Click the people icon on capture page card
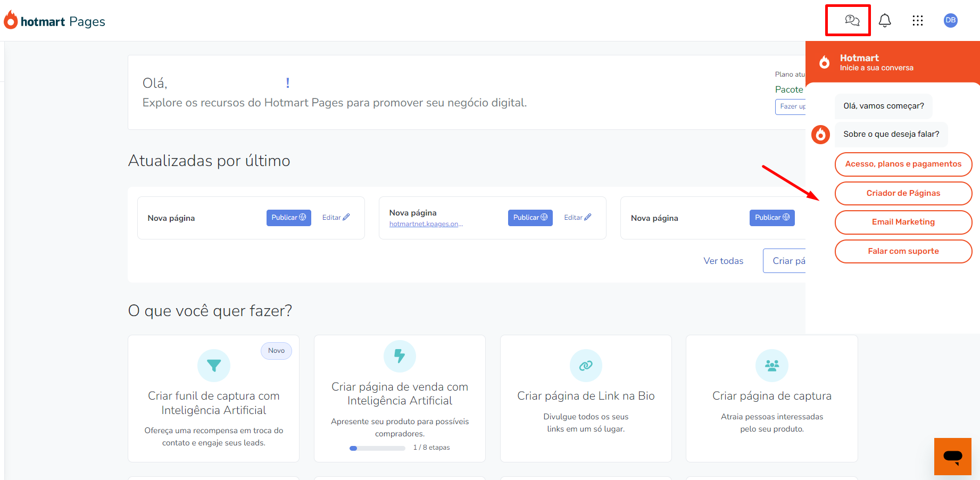 pos(772,366)
